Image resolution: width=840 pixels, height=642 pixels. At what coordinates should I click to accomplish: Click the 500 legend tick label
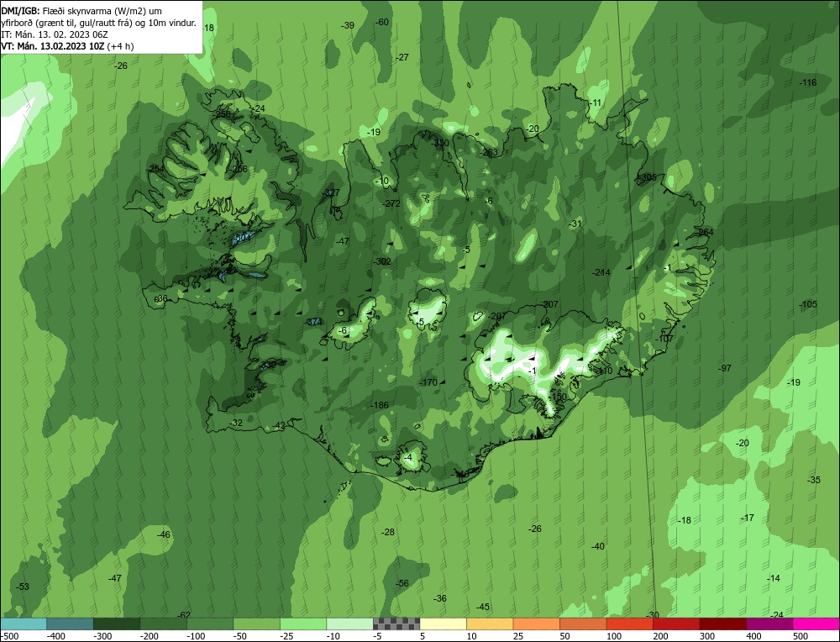(x=800, y=637)
